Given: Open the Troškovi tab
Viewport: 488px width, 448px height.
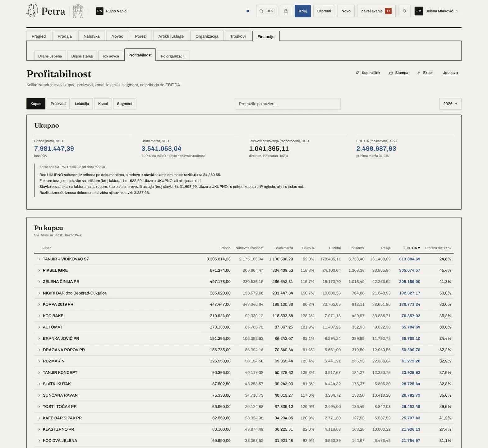Looking at the screenshot, I should [x=238, y=36].
